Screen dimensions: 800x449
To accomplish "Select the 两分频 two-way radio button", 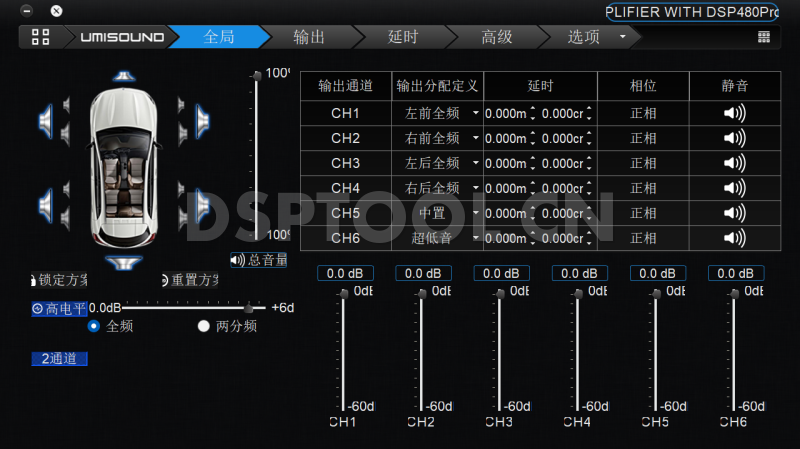I will [204, 326].
